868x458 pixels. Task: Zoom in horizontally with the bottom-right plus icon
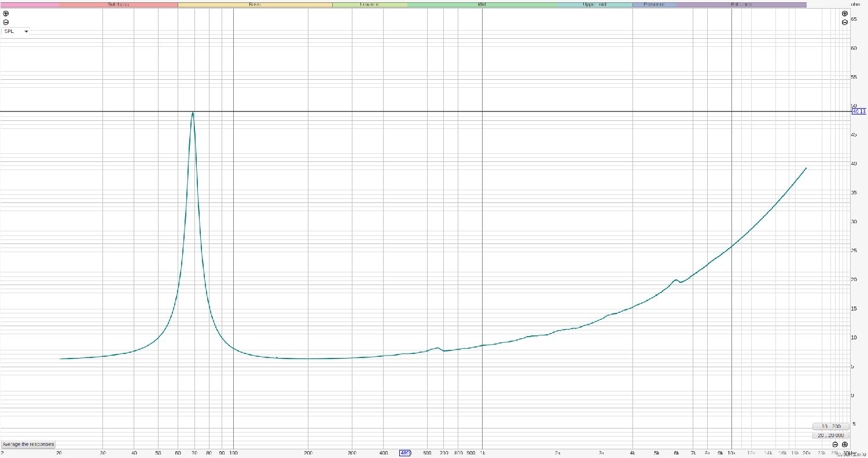845,444
